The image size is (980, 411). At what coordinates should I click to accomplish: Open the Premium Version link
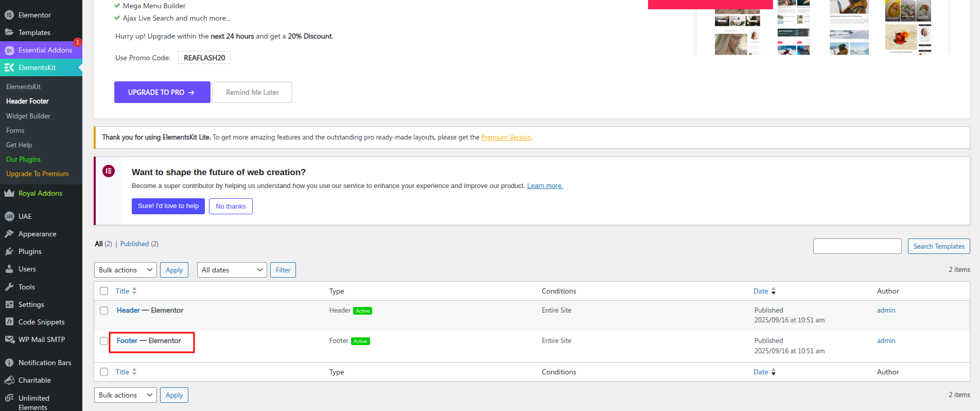pyautogui.click(x=506, y=138)
